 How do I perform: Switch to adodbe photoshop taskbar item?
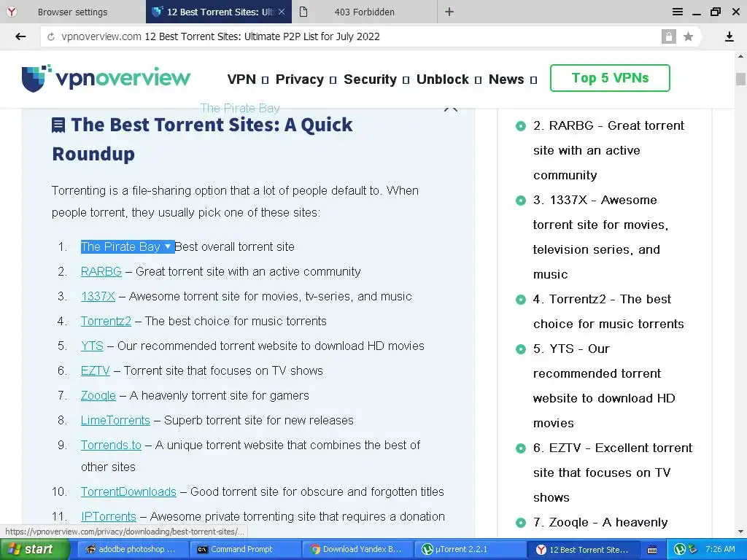131,550
